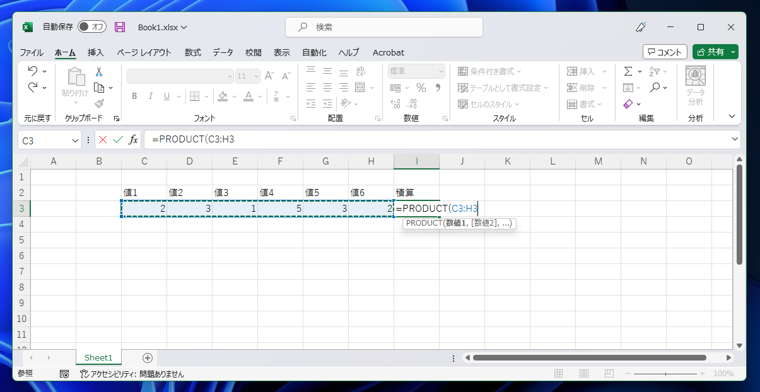Image resolution: width=760 pixels, height=392 pixels.
Task: Switch to page break preview view
Action: (x=609, y=374)
